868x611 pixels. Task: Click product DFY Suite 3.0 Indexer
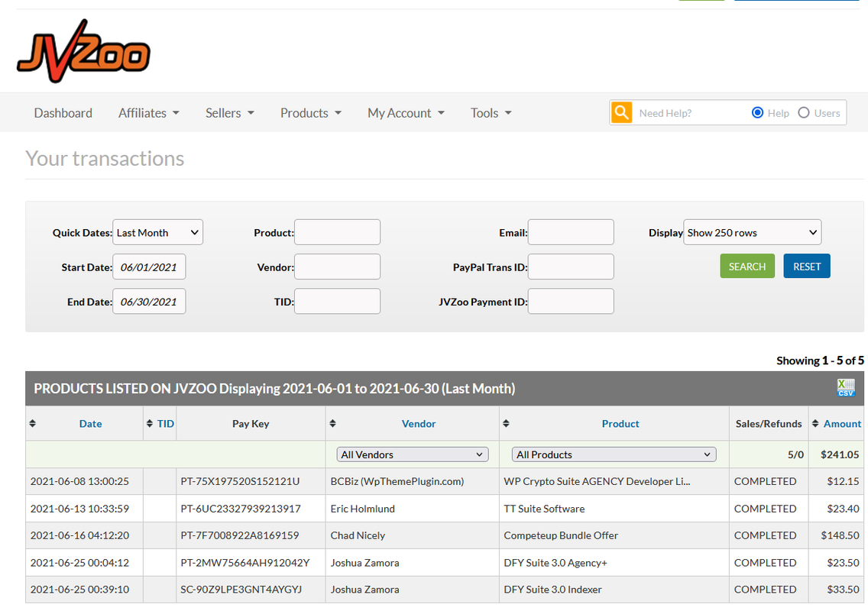(x=552, y=590)
